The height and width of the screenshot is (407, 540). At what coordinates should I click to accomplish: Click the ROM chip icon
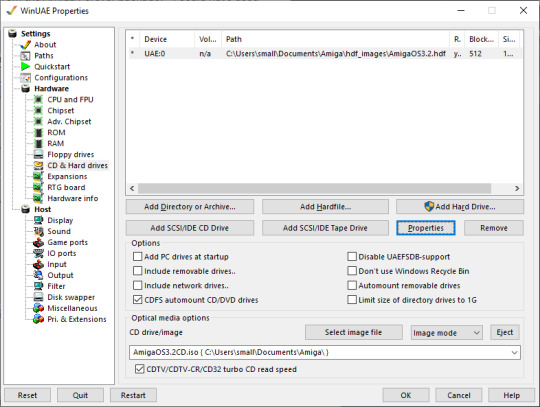tap(39, 133)
